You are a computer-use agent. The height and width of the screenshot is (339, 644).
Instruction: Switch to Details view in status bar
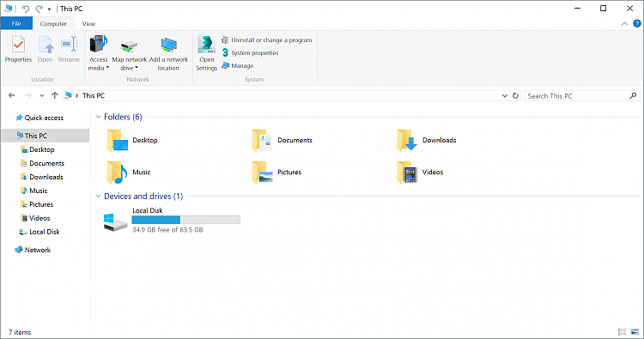click(x=623, y=331)
